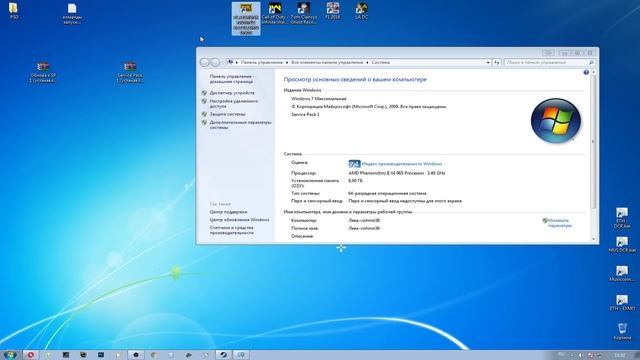Open the Musicoin desktop shortcut
Image resolution: width=640 pixels, height=360 pixels.
click(x=622, y=273)
